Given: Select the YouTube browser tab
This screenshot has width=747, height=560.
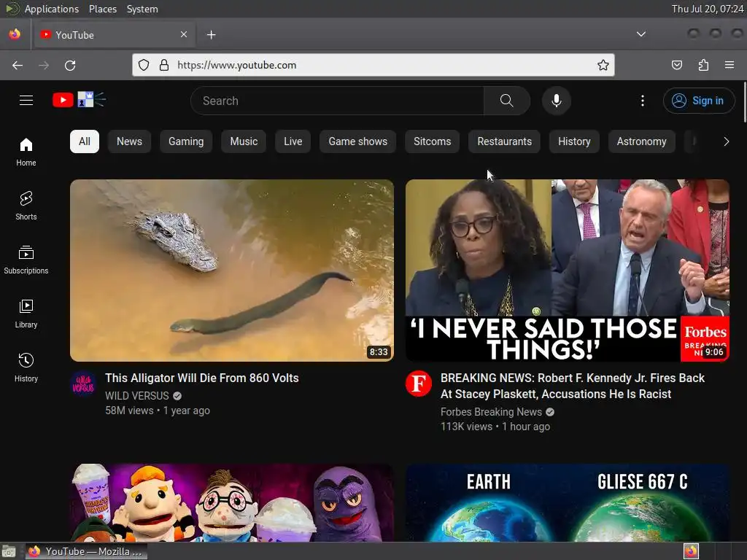Looking at the screenshot, I should [x=114, y=35].
